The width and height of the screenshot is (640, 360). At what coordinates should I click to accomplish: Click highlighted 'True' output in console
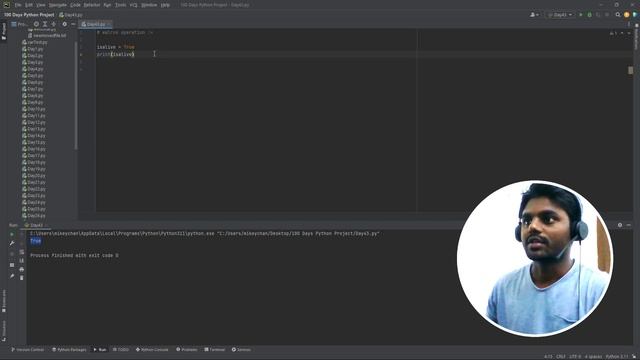(36, 241)
